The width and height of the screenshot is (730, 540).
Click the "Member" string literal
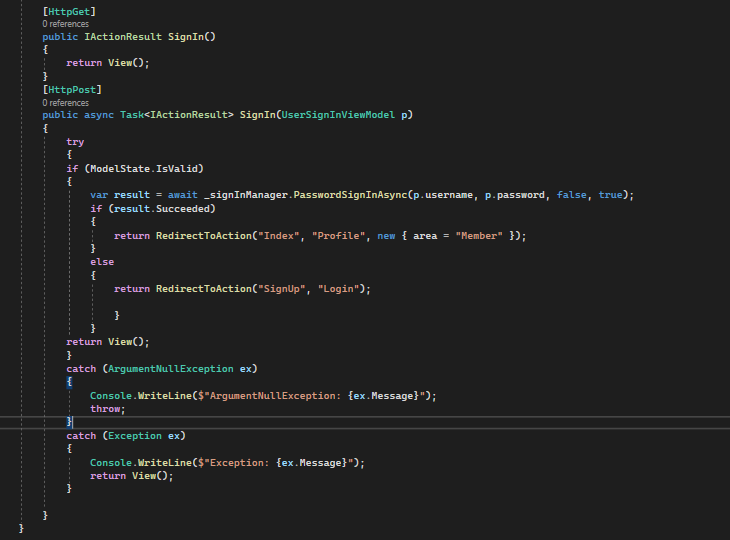(479, 236)
